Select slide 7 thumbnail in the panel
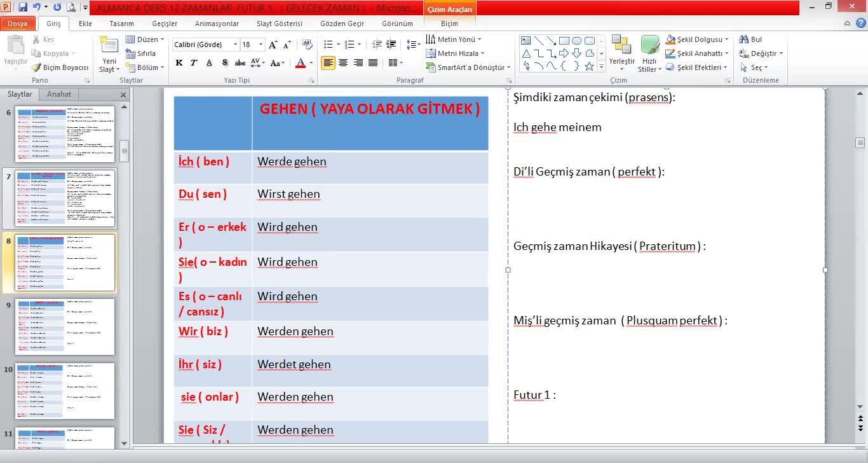 (x=65, y=198)
